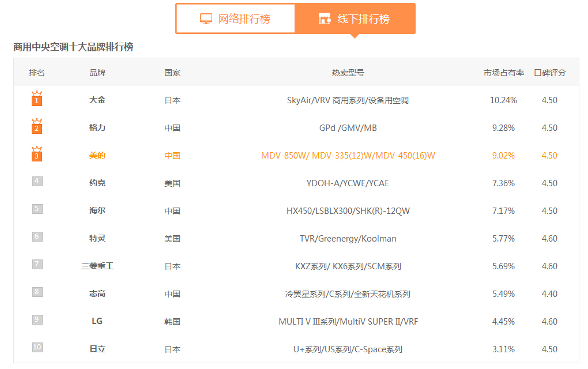Click the 市场占有率 column header
The width and height of the screenshot is (588, 369).
click(503, 73)
